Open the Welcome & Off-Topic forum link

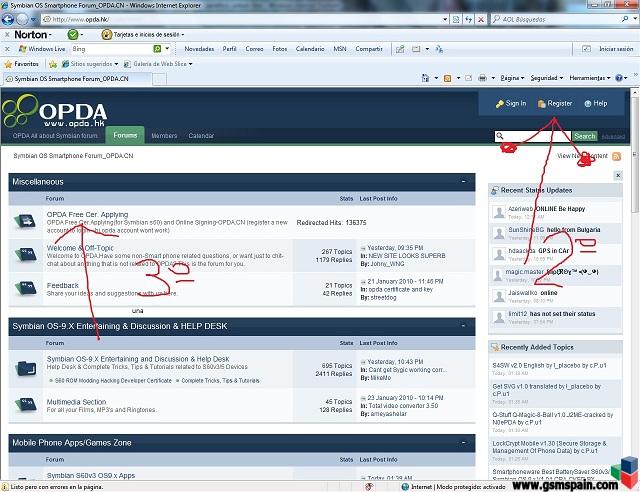pos(80,248)
